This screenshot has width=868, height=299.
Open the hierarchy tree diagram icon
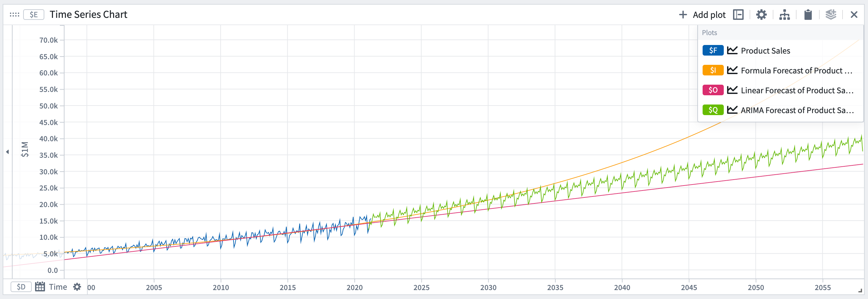[784, 15]
